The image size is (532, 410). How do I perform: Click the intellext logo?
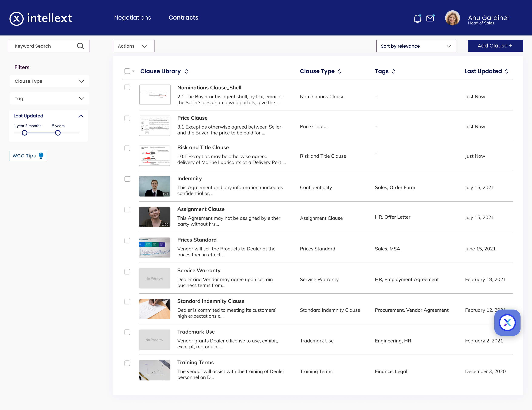pyautogui.click(x=40, y=18)
